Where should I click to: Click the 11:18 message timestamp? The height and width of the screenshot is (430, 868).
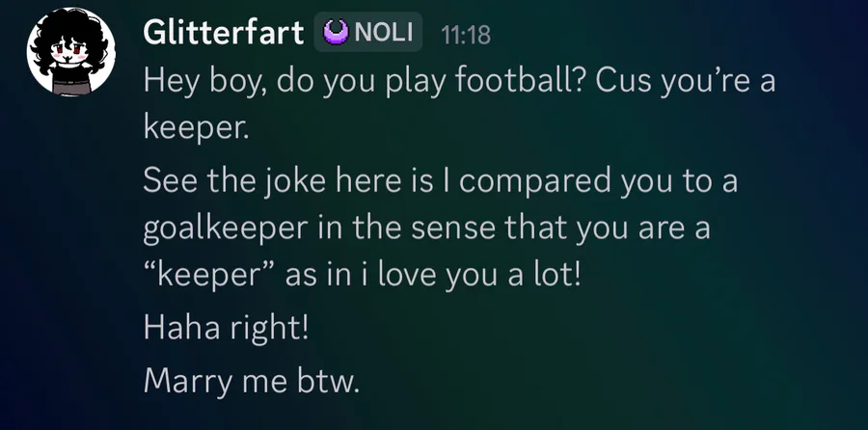click(x=465, y=35)
